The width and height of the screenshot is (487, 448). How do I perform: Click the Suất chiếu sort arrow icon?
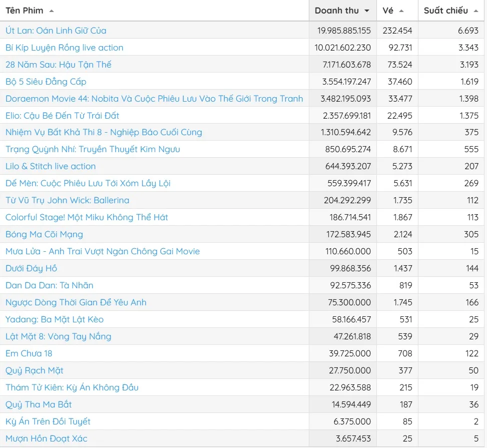pyautogui.click(x=475, y=11)
